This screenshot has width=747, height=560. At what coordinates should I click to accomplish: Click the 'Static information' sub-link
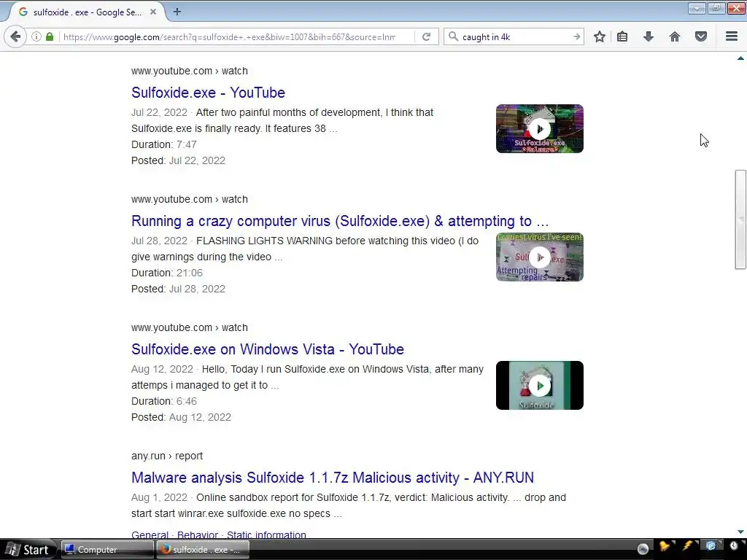click(266, 534)
